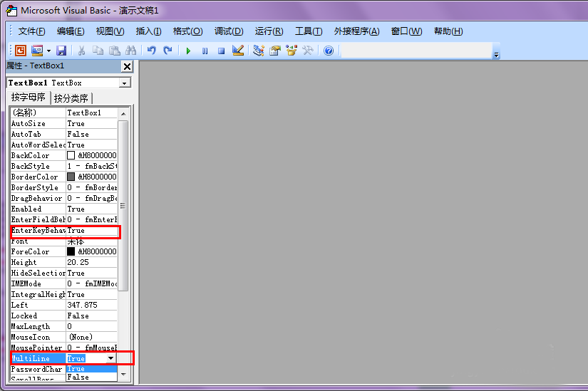Open the 窗口(W) menu
Image resolution: width=588 pixels, height=391 pixels.
point(406,31)
